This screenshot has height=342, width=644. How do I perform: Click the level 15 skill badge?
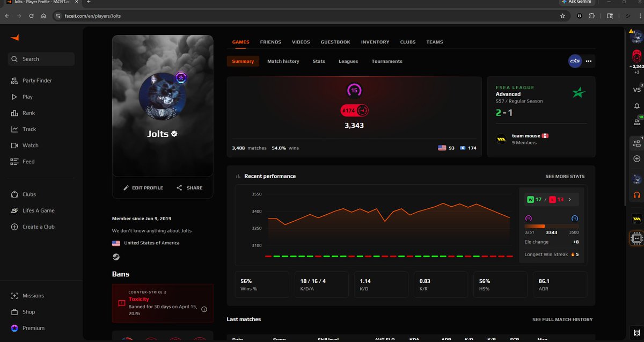[354, 90]
